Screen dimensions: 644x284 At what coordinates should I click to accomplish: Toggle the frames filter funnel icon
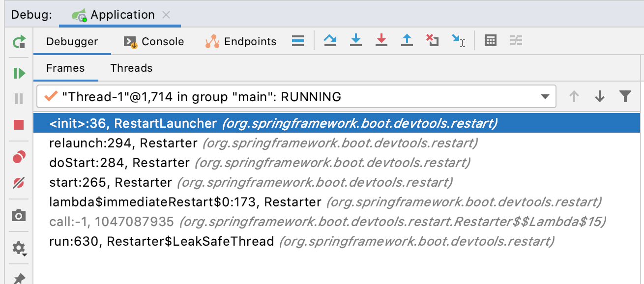(x=625, y=96)
